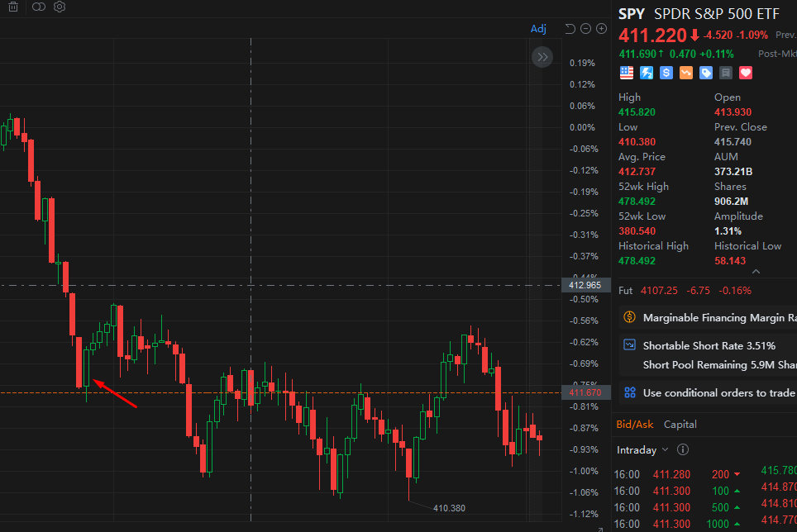Click the reset chart zoom arrow icon
This screenshot has height=532, width=797.
tap(570, 29)
